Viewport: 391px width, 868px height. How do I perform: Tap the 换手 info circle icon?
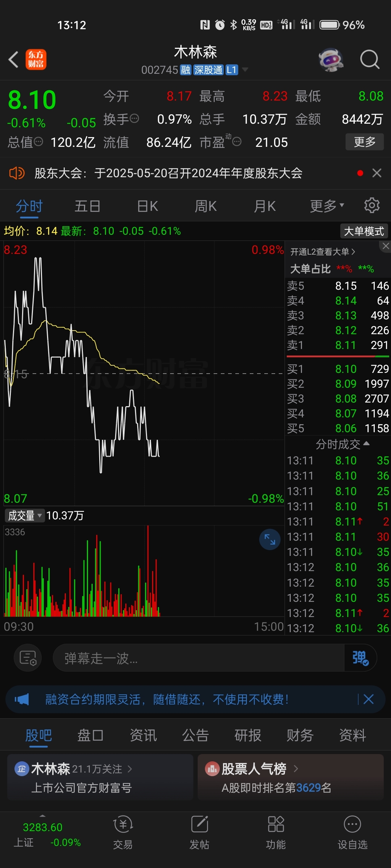[134, 118]
